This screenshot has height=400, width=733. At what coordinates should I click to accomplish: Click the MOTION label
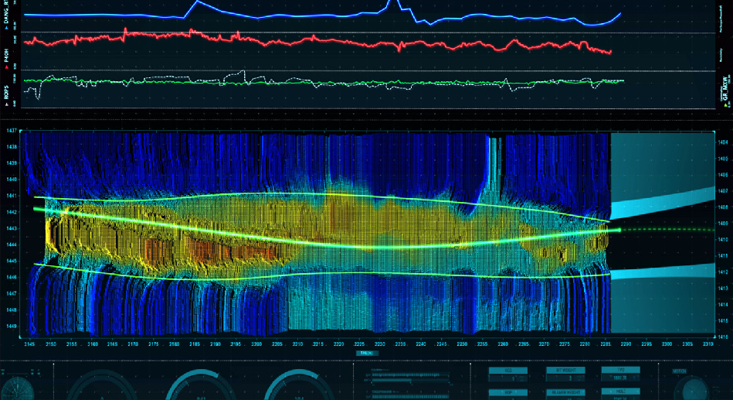pos(679,371)
